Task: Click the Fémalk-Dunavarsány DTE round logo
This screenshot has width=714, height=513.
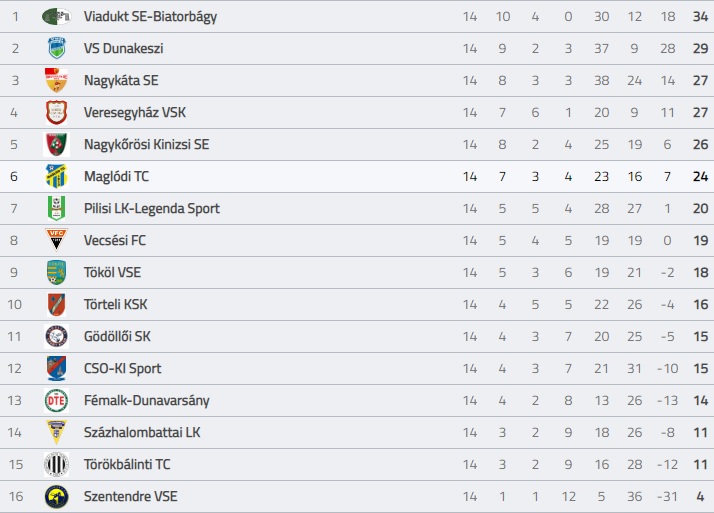Action: click(56, 401)
